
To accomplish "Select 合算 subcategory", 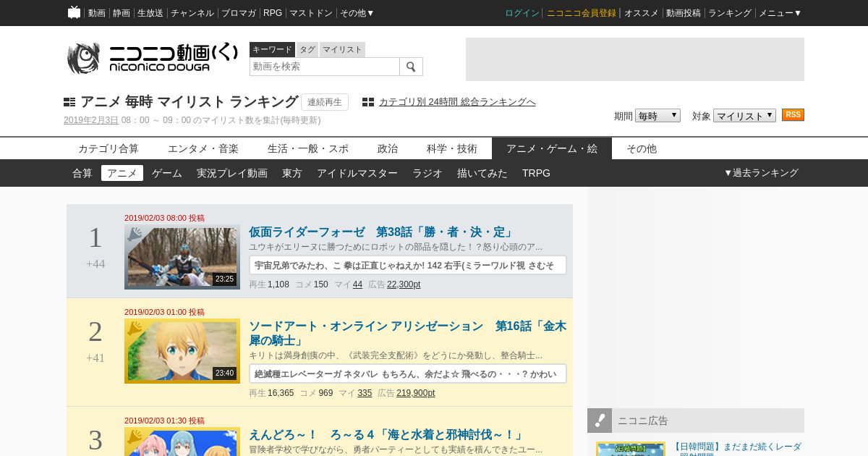I will (x=82, y=173).
